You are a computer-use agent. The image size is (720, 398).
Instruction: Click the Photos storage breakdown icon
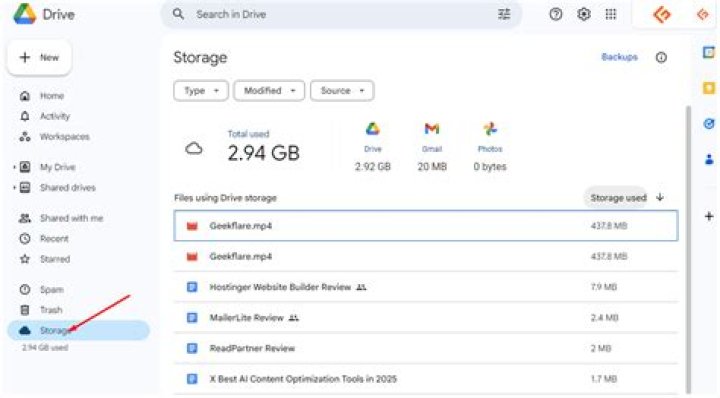click(490, 129)
